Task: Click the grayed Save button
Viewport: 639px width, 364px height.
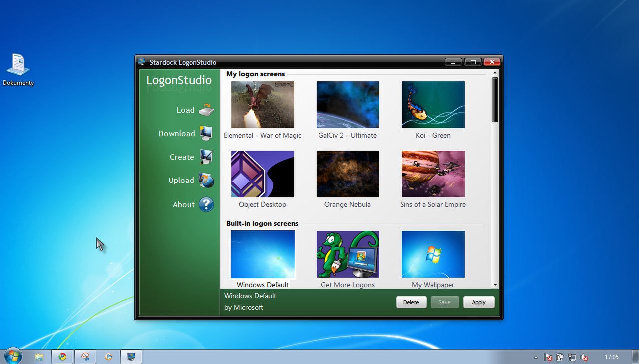Action: pos(444,302)
